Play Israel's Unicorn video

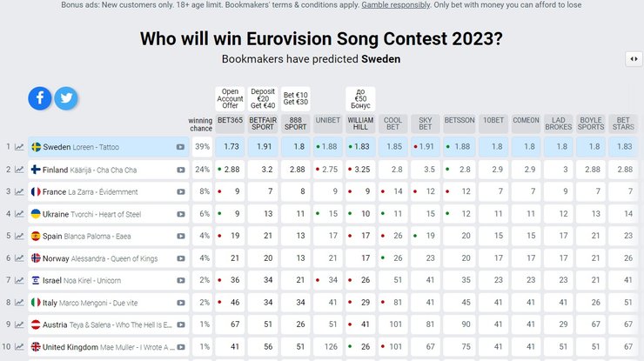click(180, 280)
